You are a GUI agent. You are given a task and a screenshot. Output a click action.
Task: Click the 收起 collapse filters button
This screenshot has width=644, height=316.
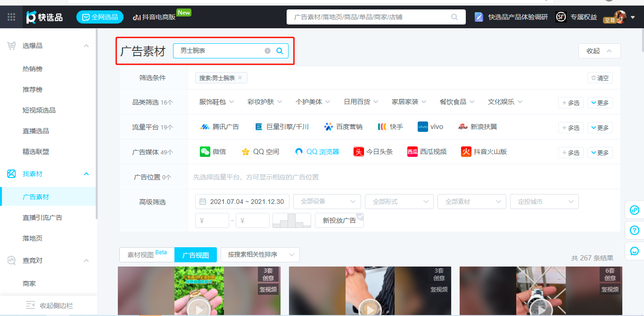[600, 51]
